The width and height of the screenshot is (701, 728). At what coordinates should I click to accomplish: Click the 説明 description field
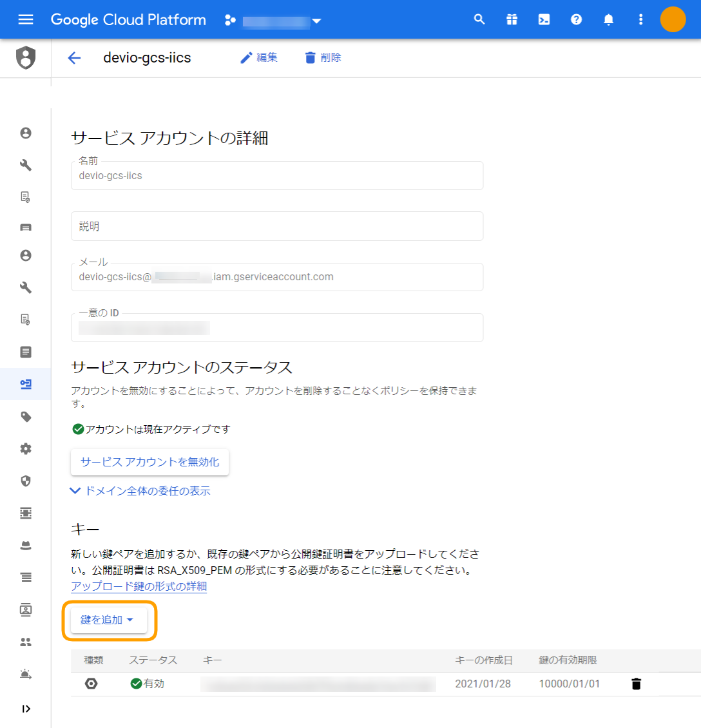click(277, 226)
